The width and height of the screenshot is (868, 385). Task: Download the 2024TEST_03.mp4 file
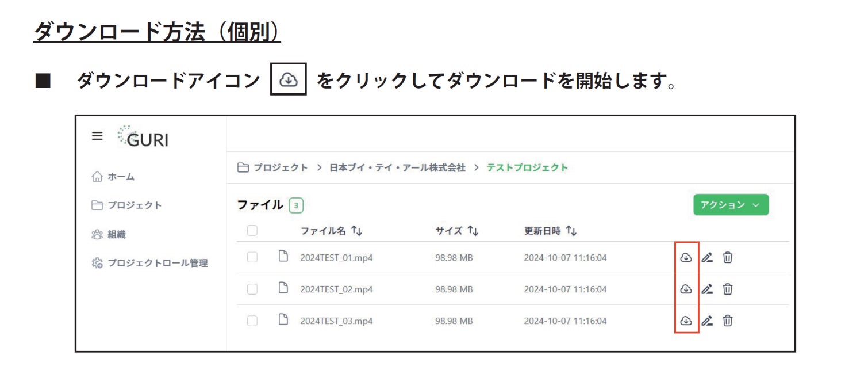tap(686, 321)
